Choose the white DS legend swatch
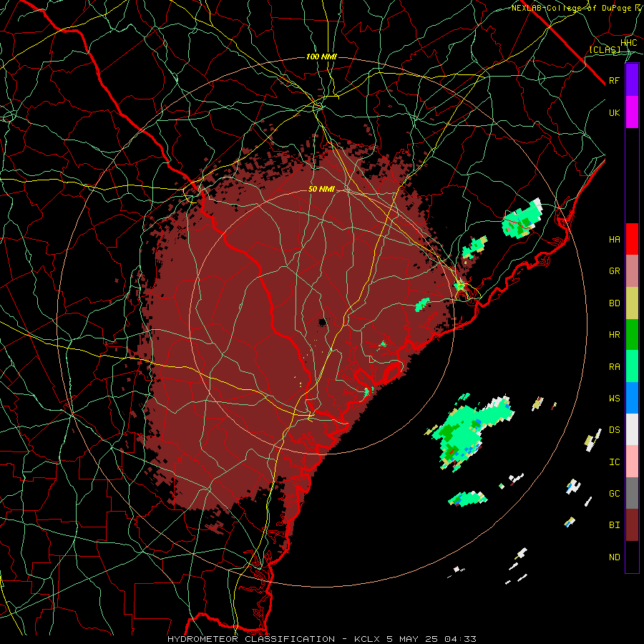The image size is (644, 644). [632, 429]
